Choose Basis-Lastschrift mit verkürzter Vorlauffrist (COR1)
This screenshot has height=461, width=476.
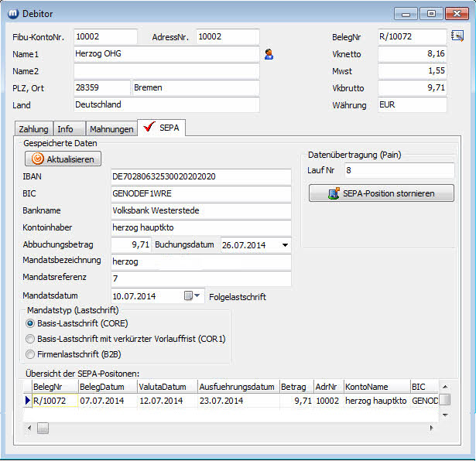[x=30, y=339]
